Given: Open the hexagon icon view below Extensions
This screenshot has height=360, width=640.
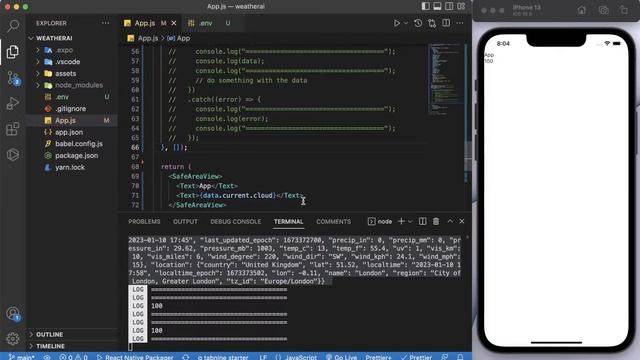Looking at the screenshot, I should 13,155.
